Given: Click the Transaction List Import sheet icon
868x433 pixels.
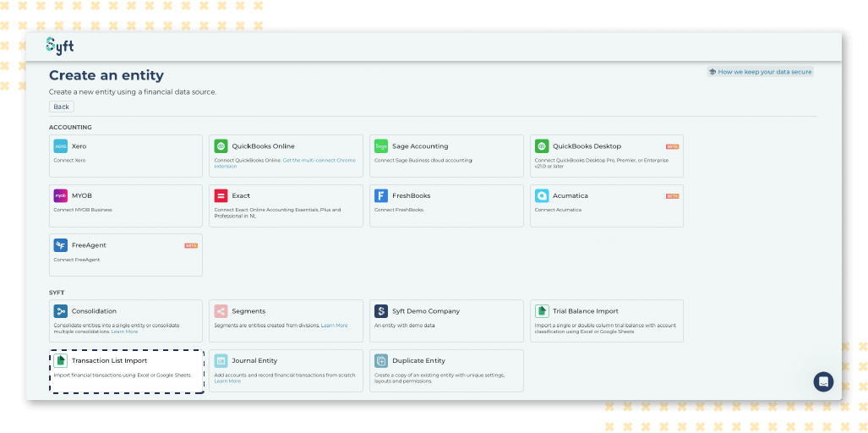Looking at the screenshot, I should point(60,360).
